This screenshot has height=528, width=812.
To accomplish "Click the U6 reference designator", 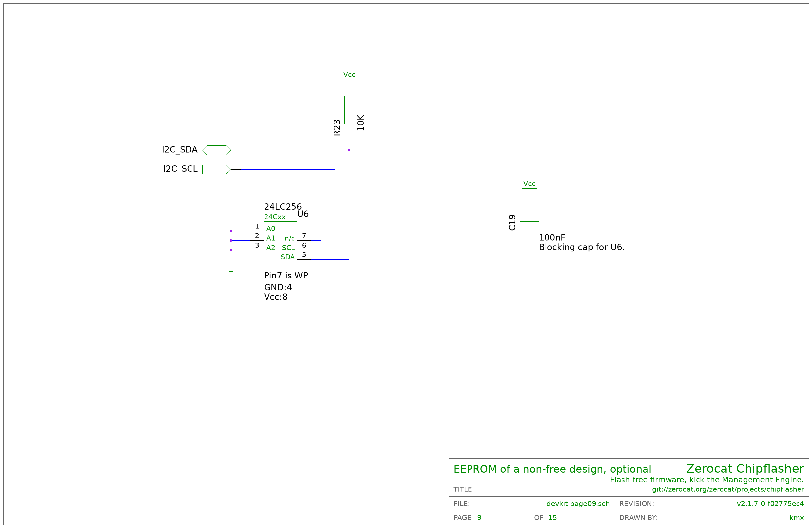I will click(303, 214).
